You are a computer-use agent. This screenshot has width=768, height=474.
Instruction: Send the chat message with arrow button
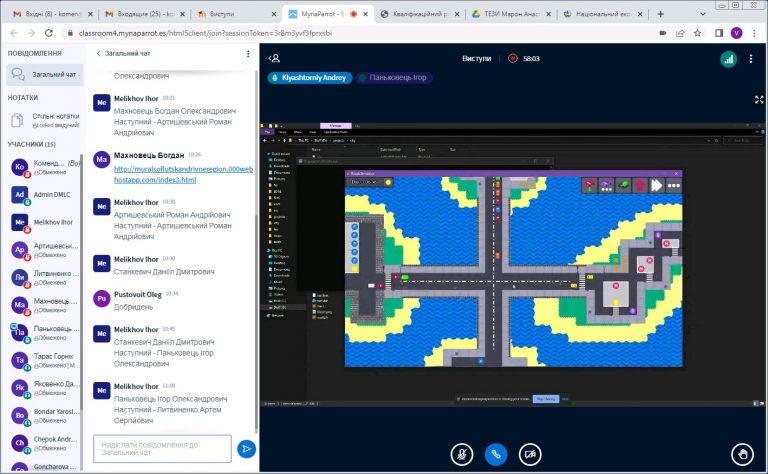click(246, 449)
